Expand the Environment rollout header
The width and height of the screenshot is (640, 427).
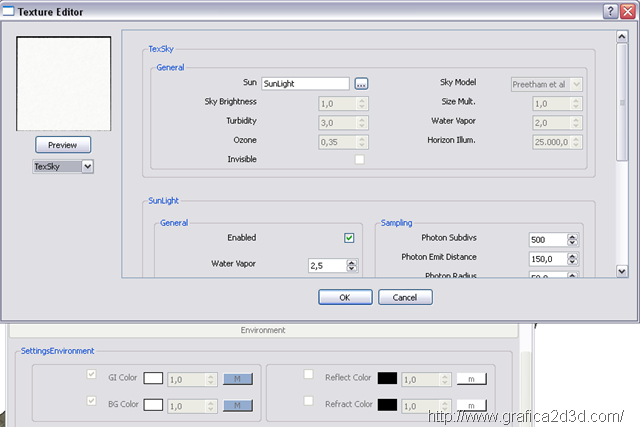point(263,330)
